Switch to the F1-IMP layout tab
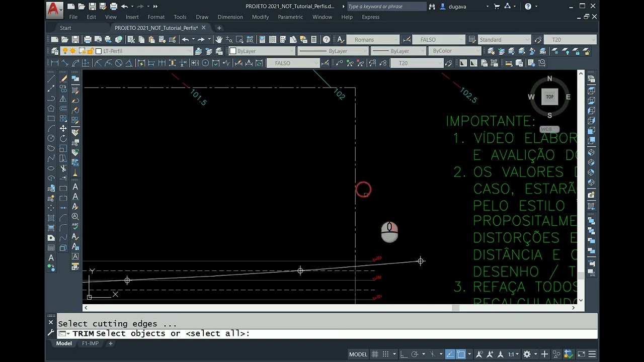Screen dimensions: 644x362 (90, 343)
